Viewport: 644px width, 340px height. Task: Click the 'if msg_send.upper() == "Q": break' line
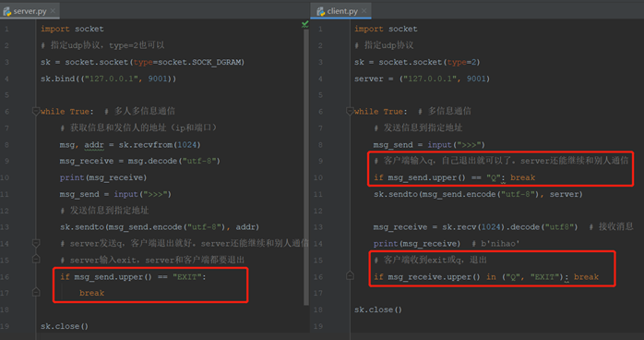454,177
